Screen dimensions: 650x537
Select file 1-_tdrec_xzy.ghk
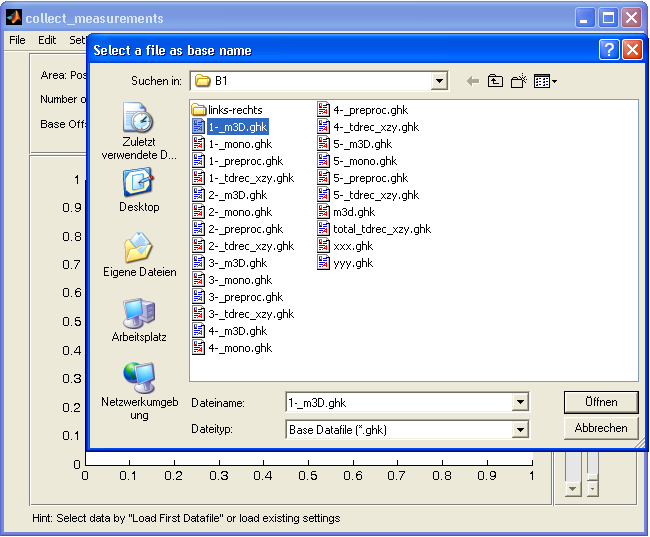[243, 178]
